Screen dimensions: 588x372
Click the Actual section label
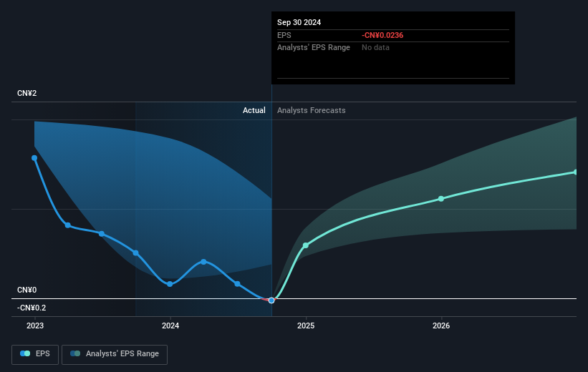click(254, 110)
